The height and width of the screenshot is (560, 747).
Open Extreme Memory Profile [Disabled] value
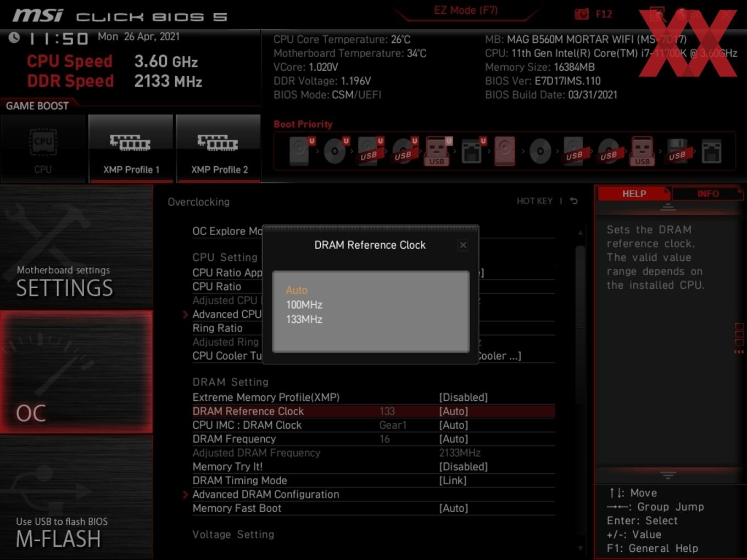click(x=463, y=397)
